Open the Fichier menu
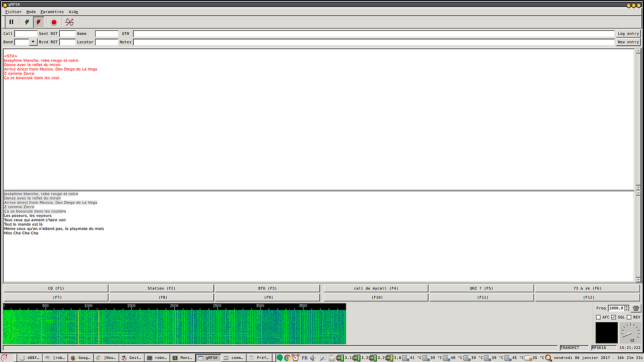Image resolution: width=644 pixels, height=362 pixels. 14,12
